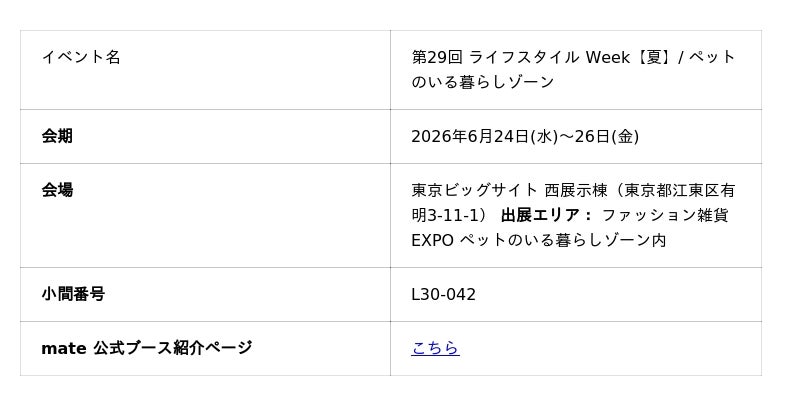
Task: Open the こちら booth page link
Action: tap(435, 348)
